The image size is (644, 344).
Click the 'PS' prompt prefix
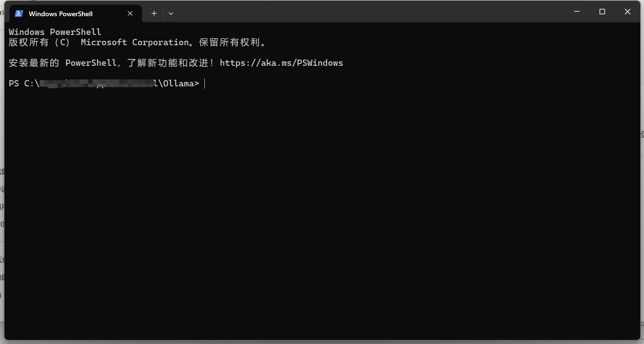14,83
